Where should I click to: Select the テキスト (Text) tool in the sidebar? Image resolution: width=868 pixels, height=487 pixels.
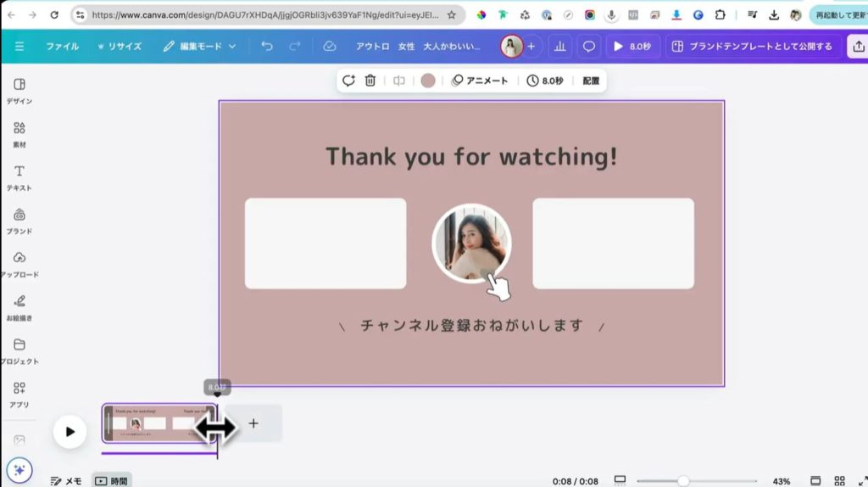click(x=19, y=176)
